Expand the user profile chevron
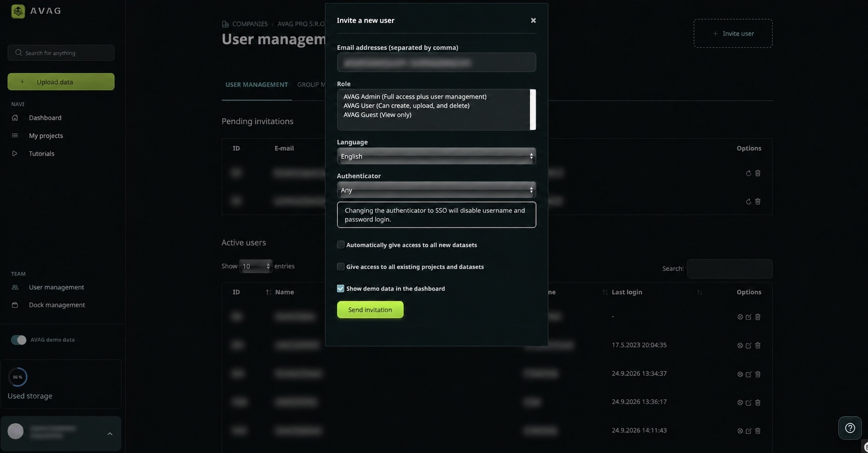This screenshot has width=868, height=453. pyautogui.click(x=110, y=434)
